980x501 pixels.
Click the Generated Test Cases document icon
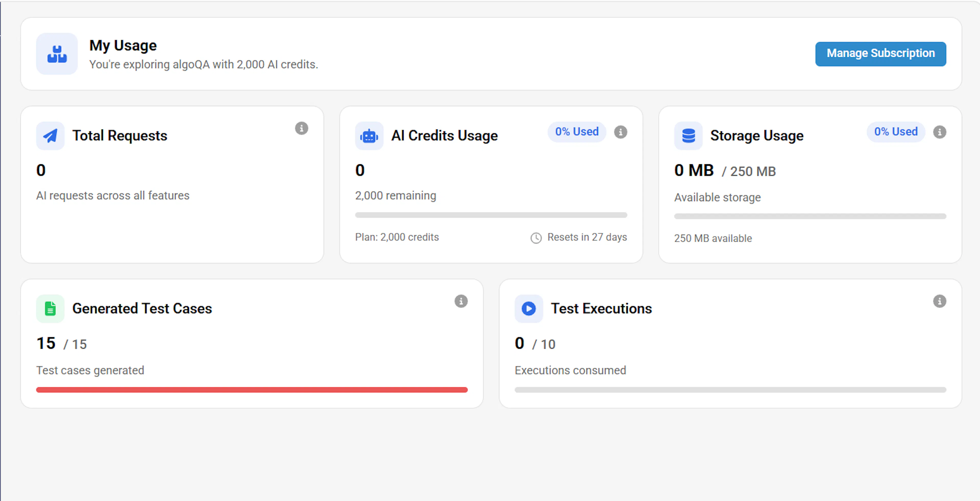[50, 308]
